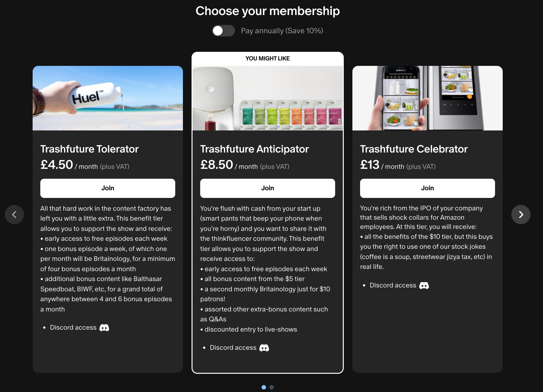This screenshot has width=543, height=392.
Task: Click the Pay annually (Save 10%) label
Action: (x=282, y=31)
